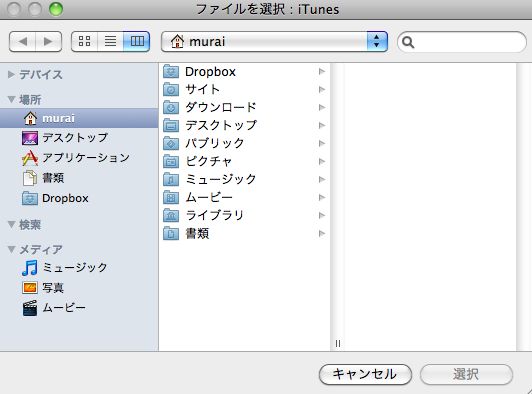This screenshot has height=394, width=532.
Task: Open the パブリック folder icon
Action: (x=171, y=144)
